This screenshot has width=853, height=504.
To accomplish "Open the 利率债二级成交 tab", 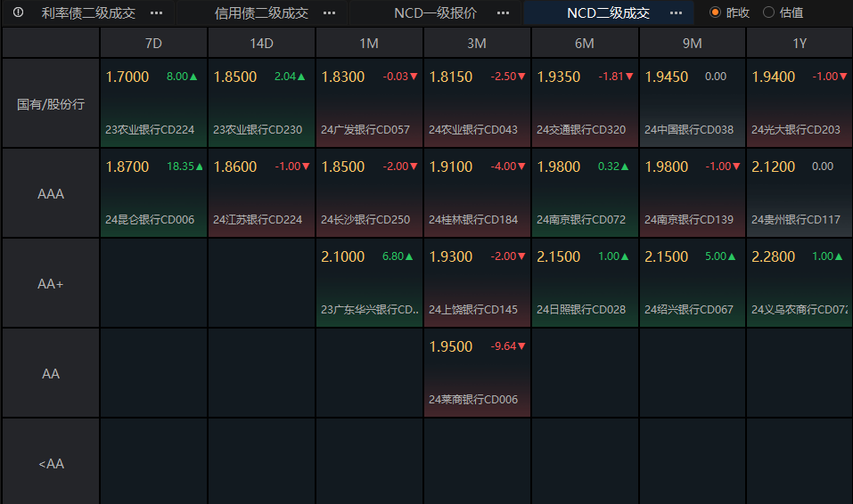I will 88,13.
